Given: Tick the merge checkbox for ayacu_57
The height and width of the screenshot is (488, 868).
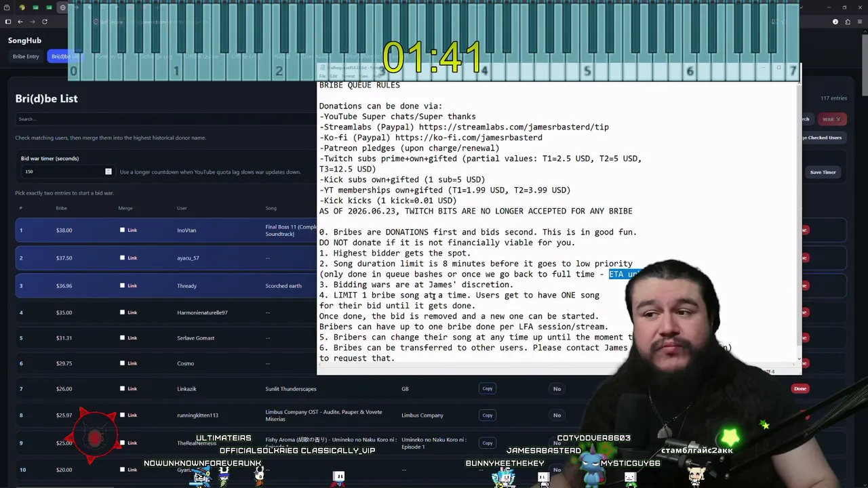Looking at the screenshot, I should click(x=123, y=258).
